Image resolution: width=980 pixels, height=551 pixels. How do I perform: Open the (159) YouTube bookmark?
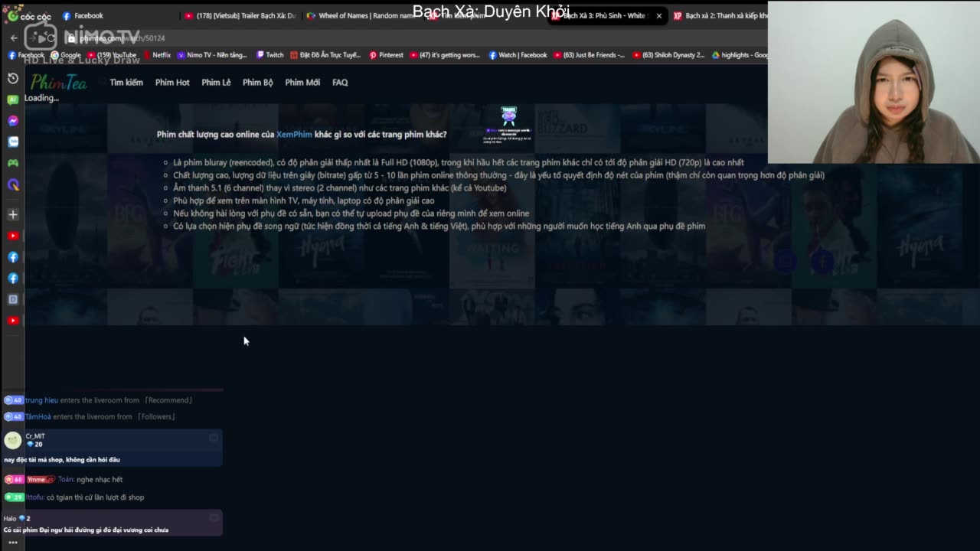coord(112,55)
